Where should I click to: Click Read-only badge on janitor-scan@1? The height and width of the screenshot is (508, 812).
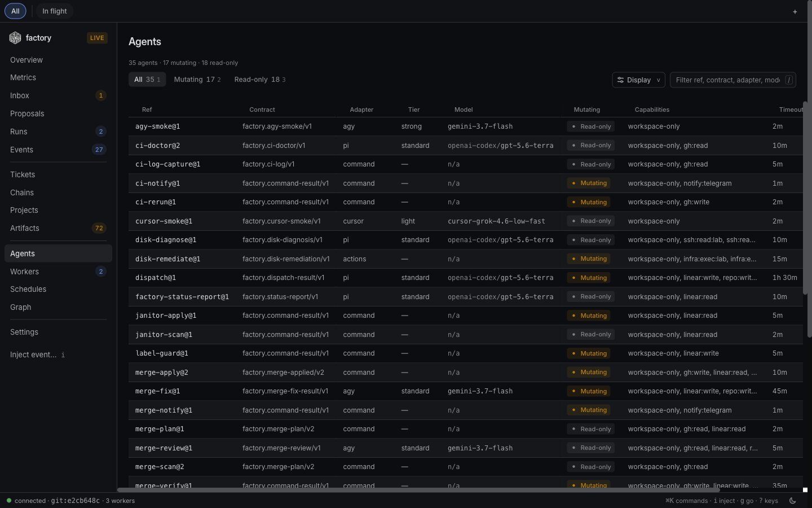(591, 334)
